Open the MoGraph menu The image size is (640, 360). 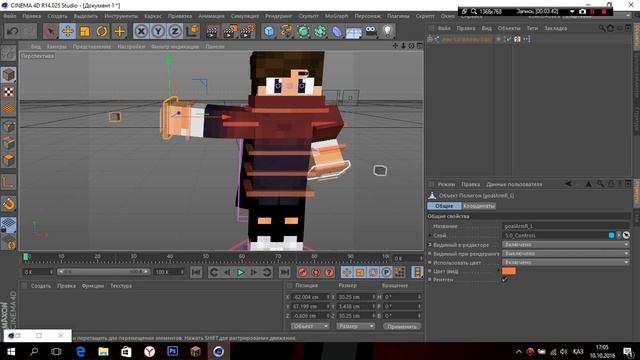coord(336,16)
